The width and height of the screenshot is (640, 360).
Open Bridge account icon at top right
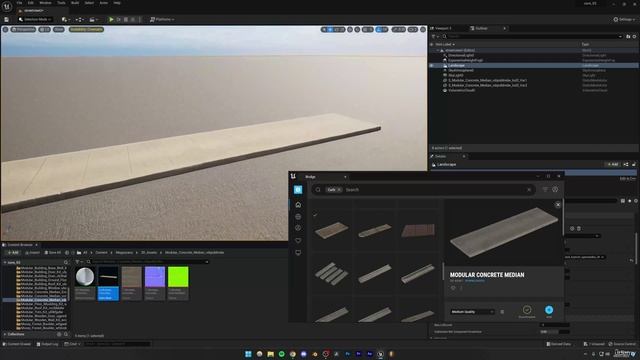point(555,189)
